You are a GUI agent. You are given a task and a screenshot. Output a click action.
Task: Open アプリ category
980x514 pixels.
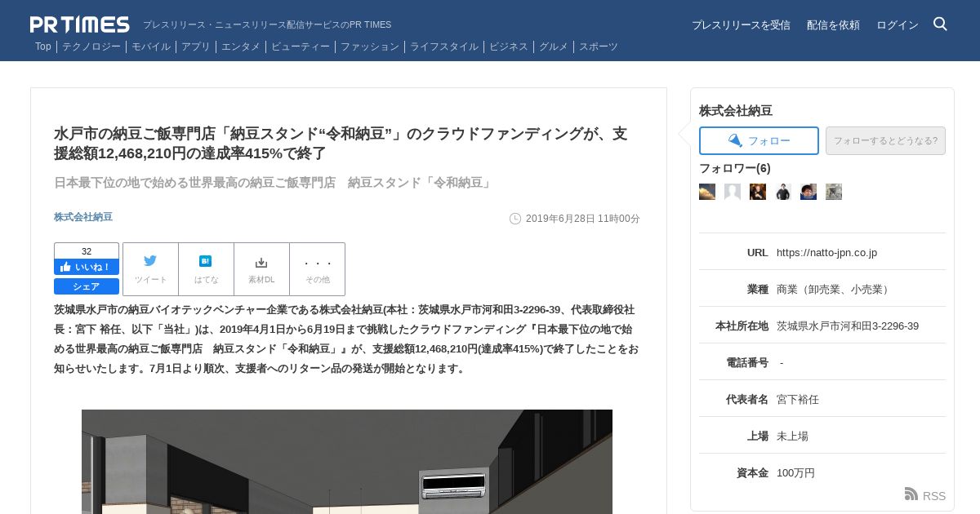(x=196, y=47)
